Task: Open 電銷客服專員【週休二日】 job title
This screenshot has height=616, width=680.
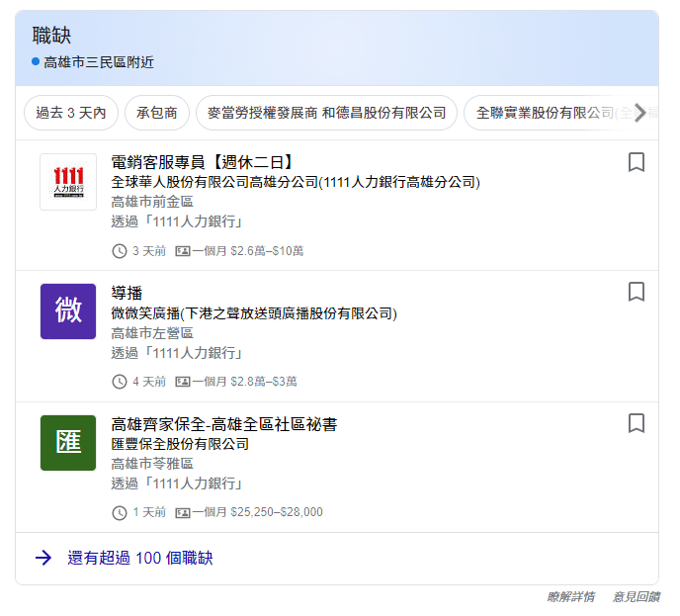Action: (x=203, y=163)
